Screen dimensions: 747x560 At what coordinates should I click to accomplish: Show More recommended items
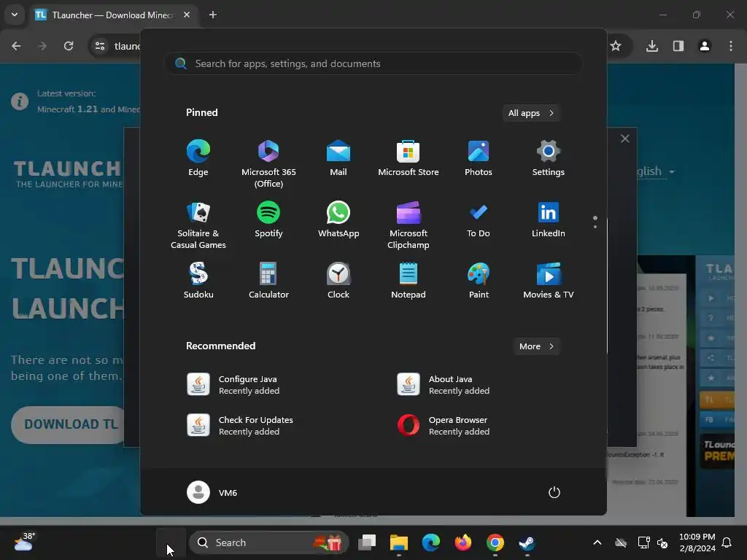pos(536,346)
